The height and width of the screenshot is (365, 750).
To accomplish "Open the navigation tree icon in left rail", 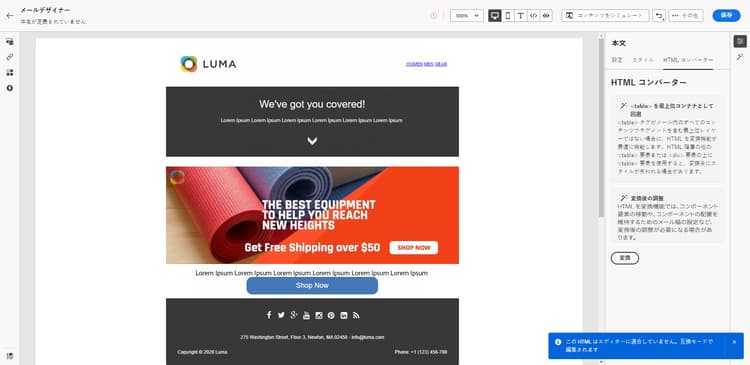I will [10, 42].
